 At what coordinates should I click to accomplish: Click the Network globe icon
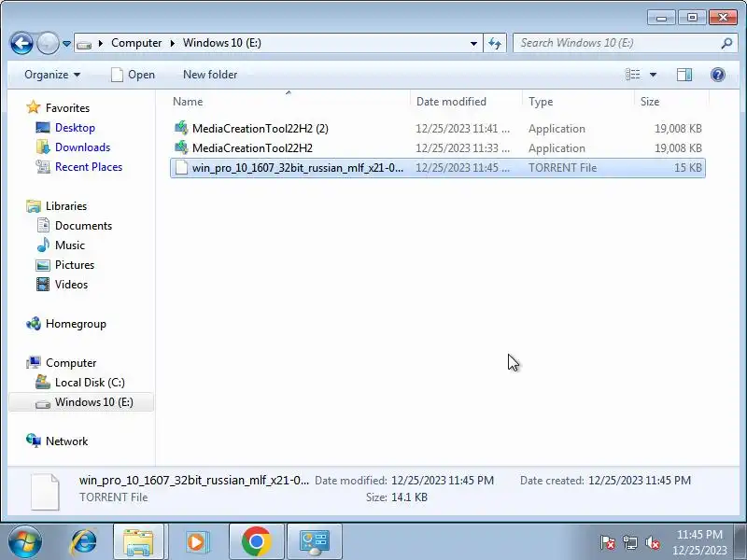[34, 441]
